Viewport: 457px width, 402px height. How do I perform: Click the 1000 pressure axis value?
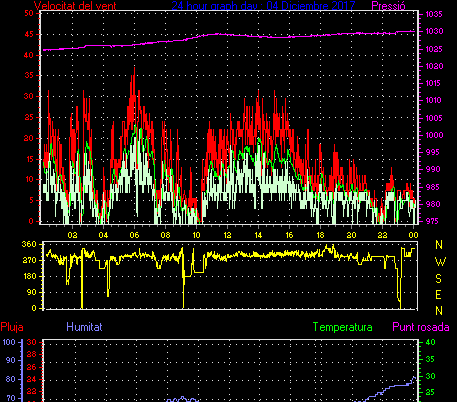click(434, 135)
